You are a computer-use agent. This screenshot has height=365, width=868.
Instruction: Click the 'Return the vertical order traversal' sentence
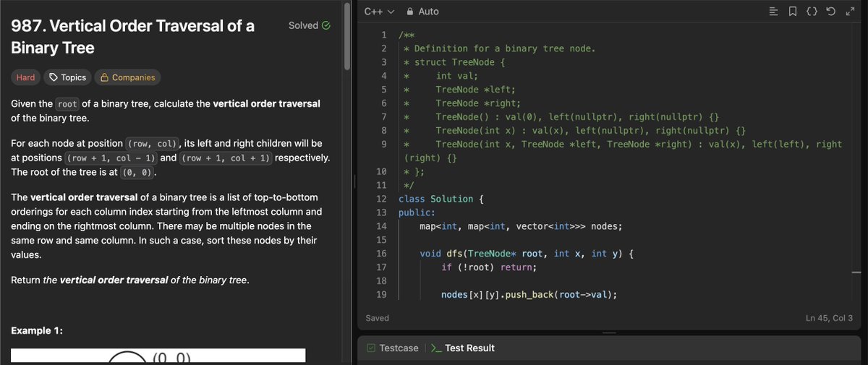[x=130, y=280]
